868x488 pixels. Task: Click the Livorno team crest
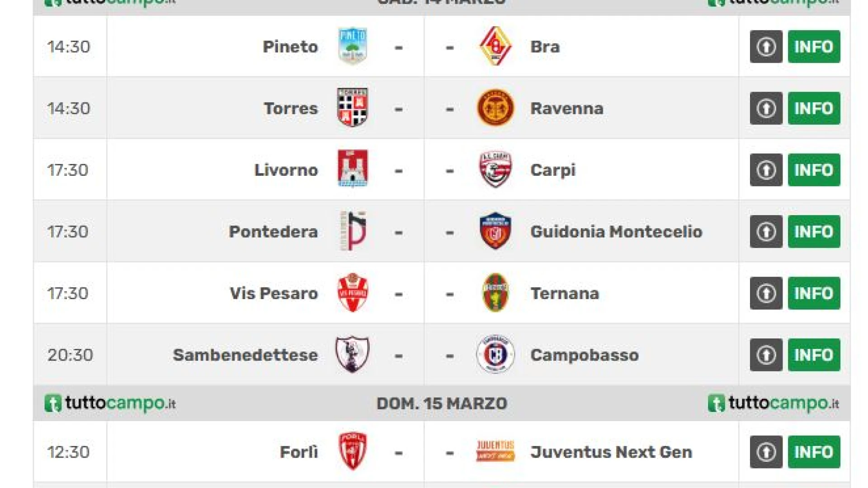tap(353, 169)
